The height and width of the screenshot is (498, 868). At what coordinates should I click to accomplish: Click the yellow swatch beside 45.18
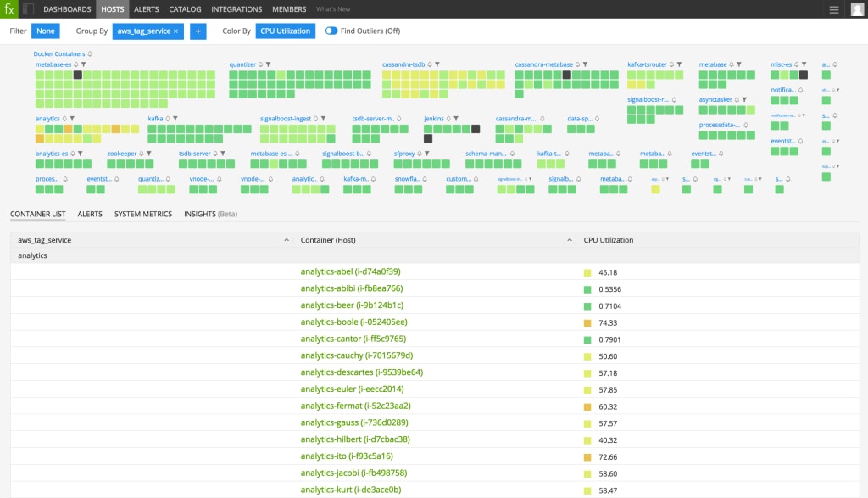pos(587,272)
